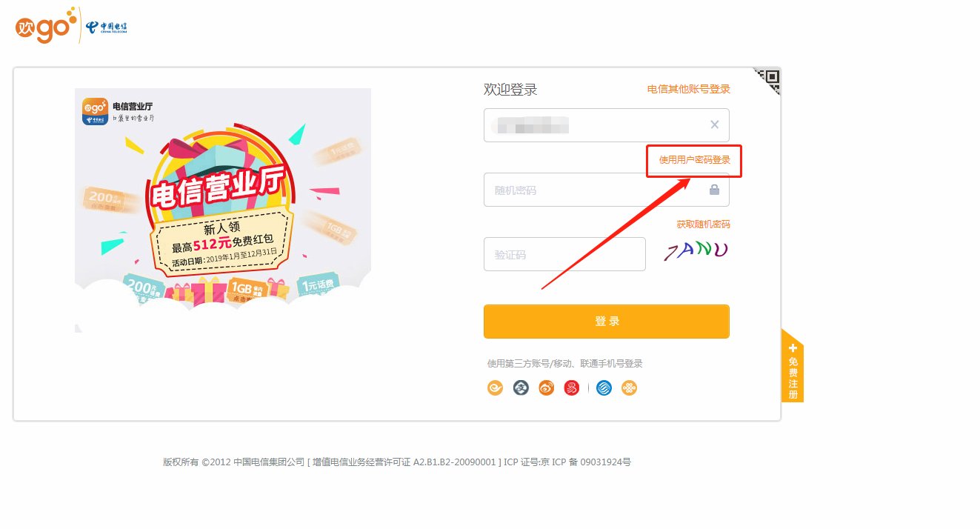Click the 随机密码 password field
The width and height of the screenshot is (980, 529).
(593, 190)
